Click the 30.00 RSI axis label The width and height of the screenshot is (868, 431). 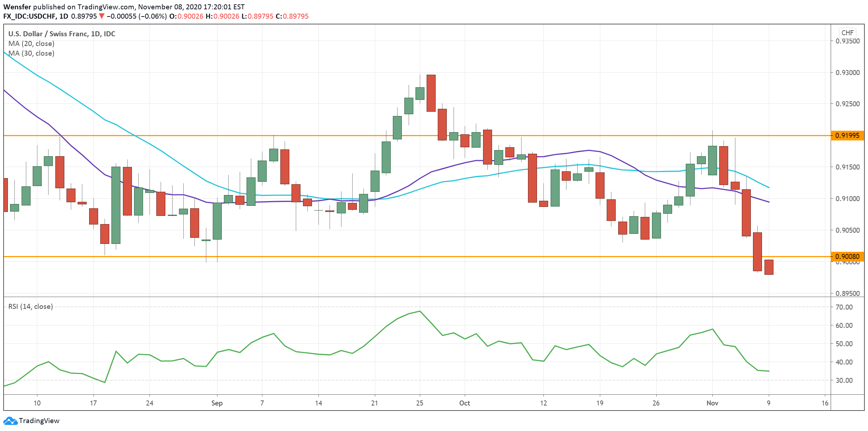click(x=844, y=380)
